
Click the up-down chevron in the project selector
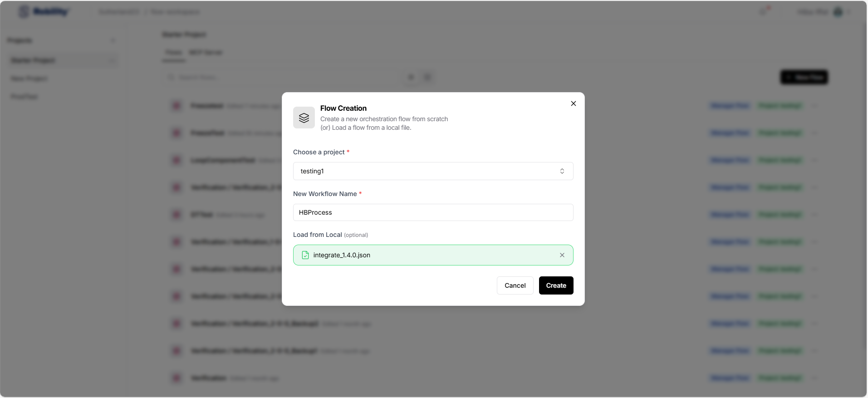pos(562,171)
